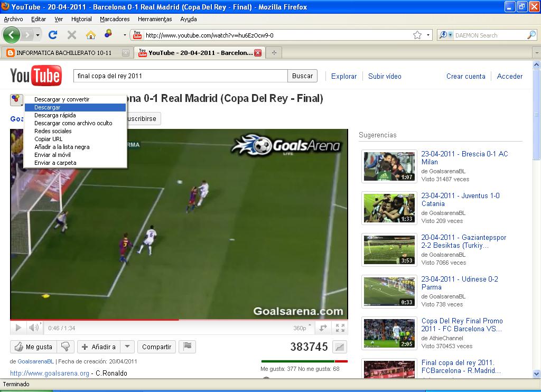The image size is (541, 392).
Task: Click the DownloadHelper colored balls toolbar icon
Action: tap(108, 33)
